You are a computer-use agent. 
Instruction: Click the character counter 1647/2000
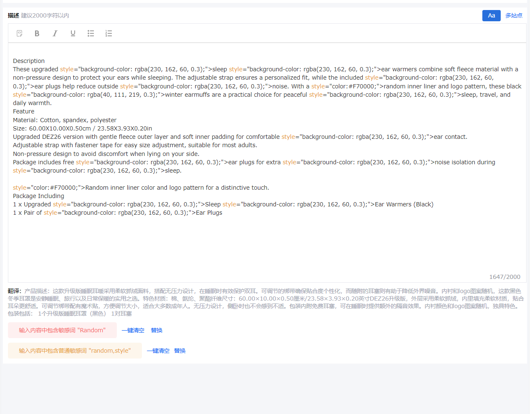[x=505, y=277]
